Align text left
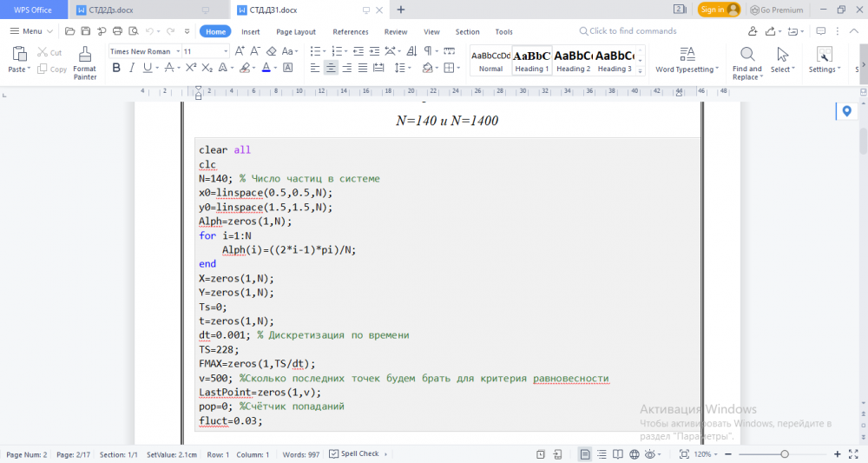 tap(315, 68)
